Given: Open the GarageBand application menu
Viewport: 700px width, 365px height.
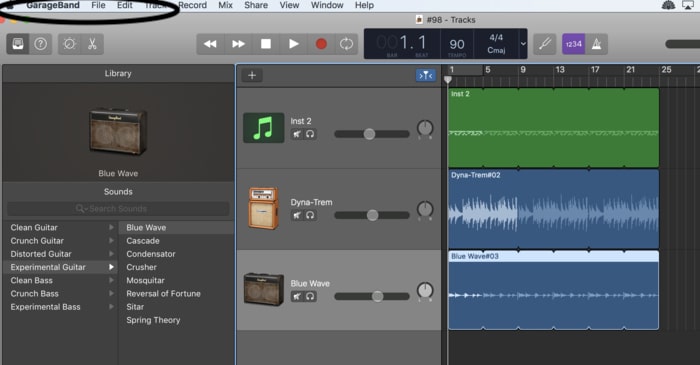Looking at the screenshot, I should (x=53, y=5).
